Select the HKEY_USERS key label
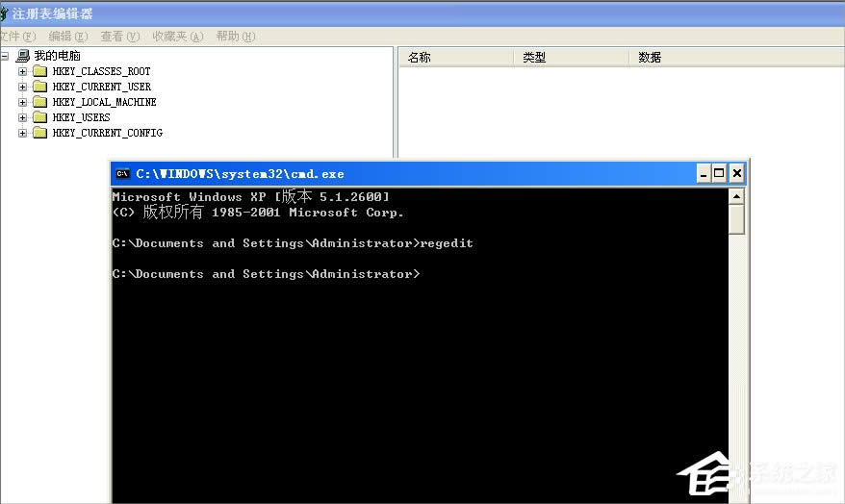The width and height of the screenshot is (845, 504). pos(81,117)
